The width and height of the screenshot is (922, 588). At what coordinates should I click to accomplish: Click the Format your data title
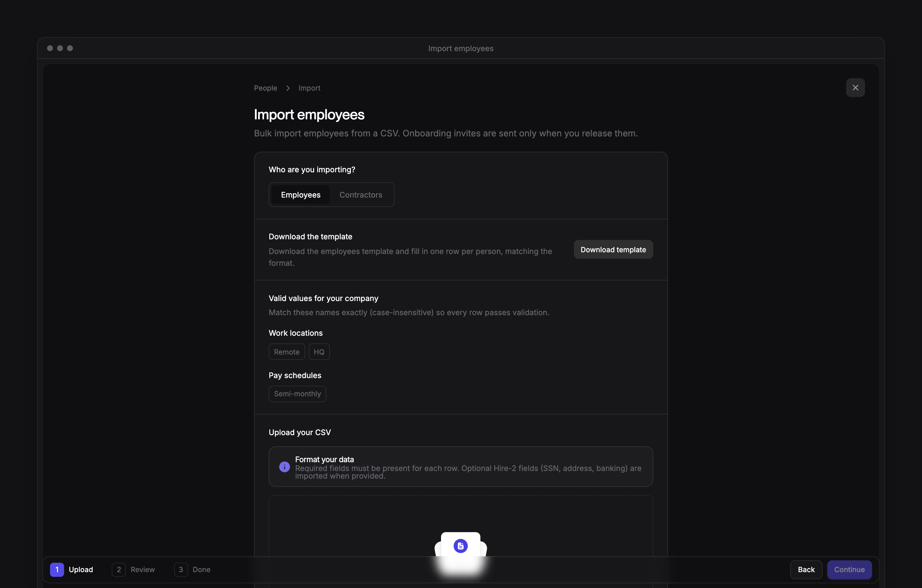click(324, 459)
